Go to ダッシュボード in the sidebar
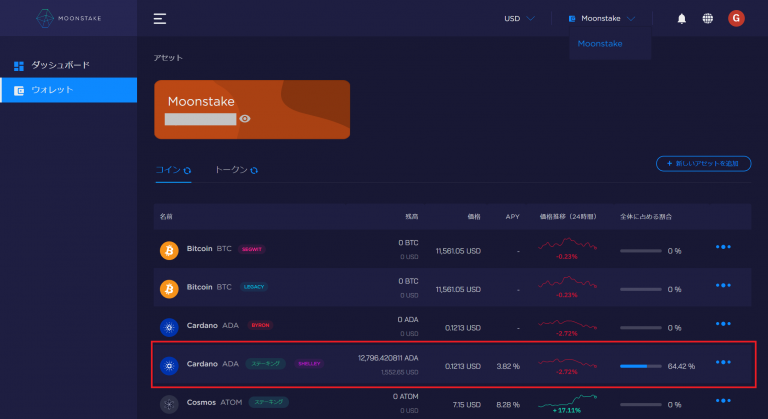768x419 pixels. 69,65
